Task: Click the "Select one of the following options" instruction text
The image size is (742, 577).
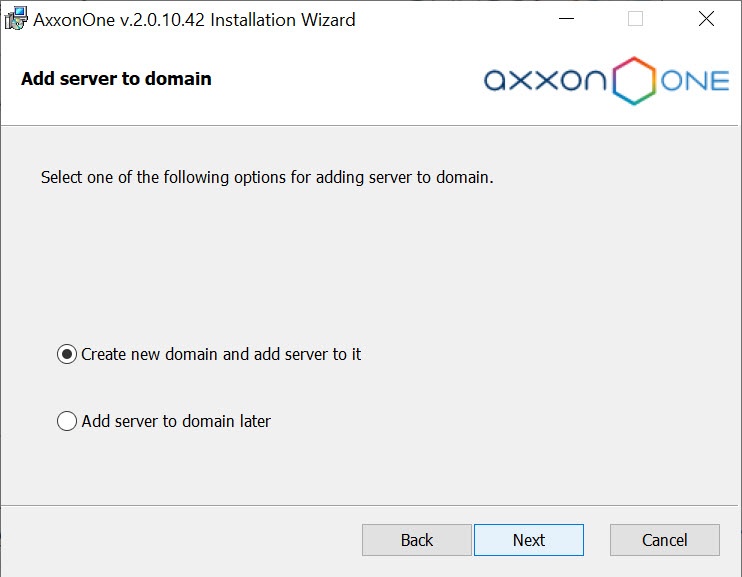Action: coord(267,178)
